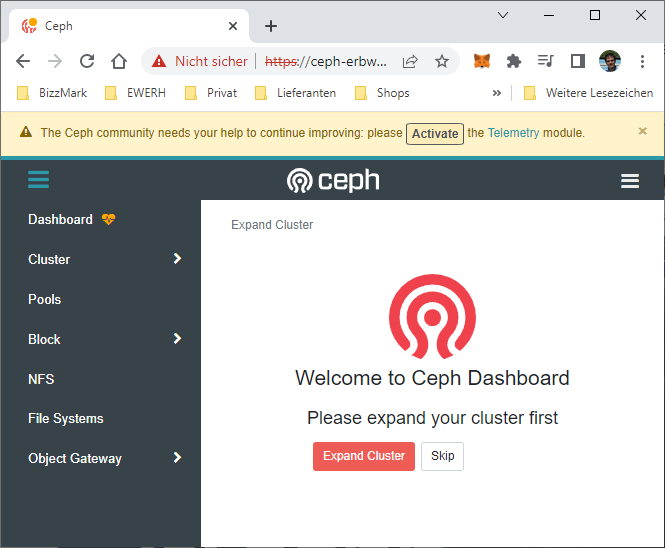Viewport: 665px width, 548px height.
Task: Go to the browser home page
Action: click(x=119, y=61)
